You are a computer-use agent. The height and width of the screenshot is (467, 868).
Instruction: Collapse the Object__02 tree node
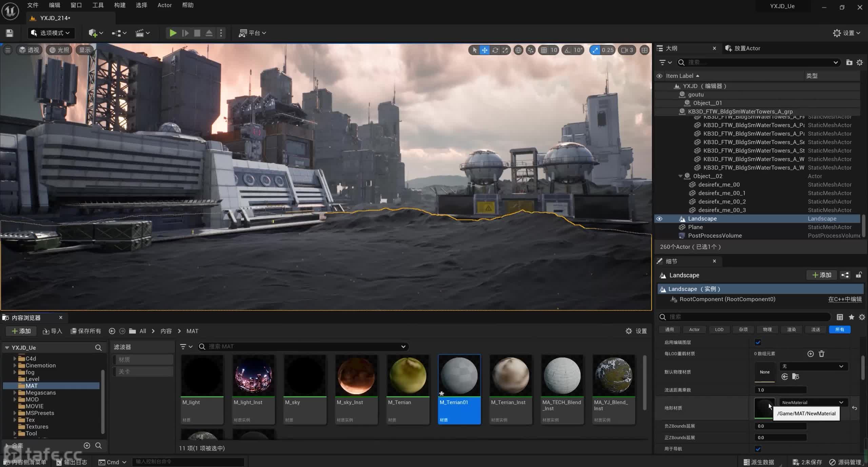(680, 176)
